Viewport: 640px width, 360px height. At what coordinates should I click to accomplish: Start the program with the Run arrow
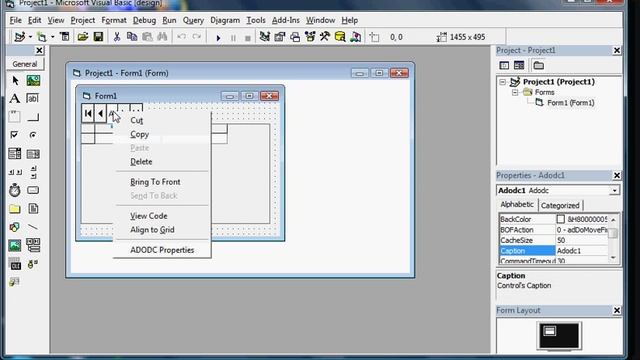coord(218,38)
